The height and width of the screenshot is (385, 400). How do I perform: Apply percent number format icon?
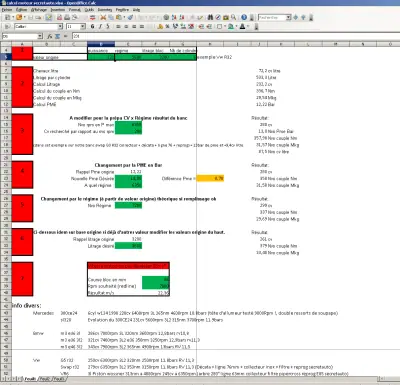pos(168,26)
